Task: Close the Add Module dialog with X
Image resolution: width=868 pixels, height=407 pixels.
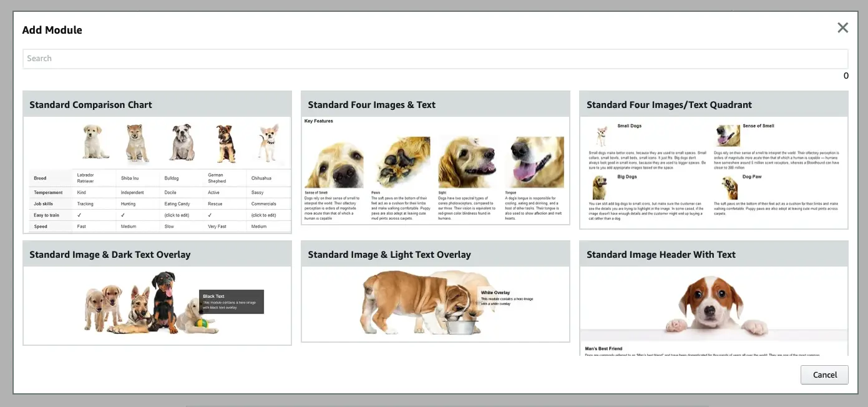Action: (x=842, y=27)
